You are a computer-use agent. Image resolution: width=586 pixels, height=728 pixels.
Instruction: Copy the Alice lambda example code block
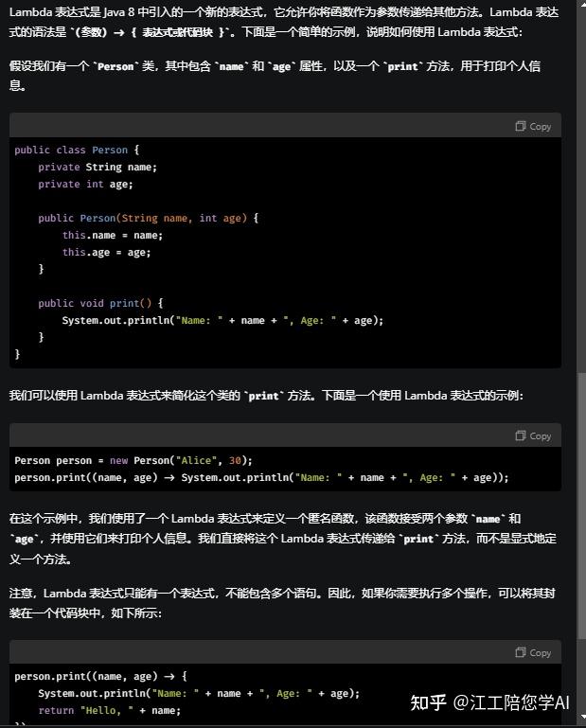(x=533, y=436)
